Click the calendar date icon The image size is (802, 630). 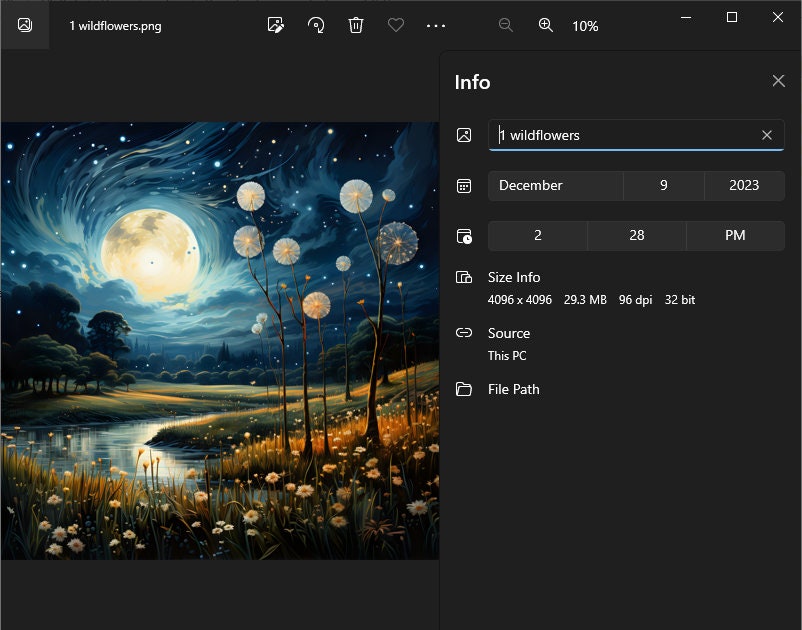pyautogui.click(x=464, y=186)
